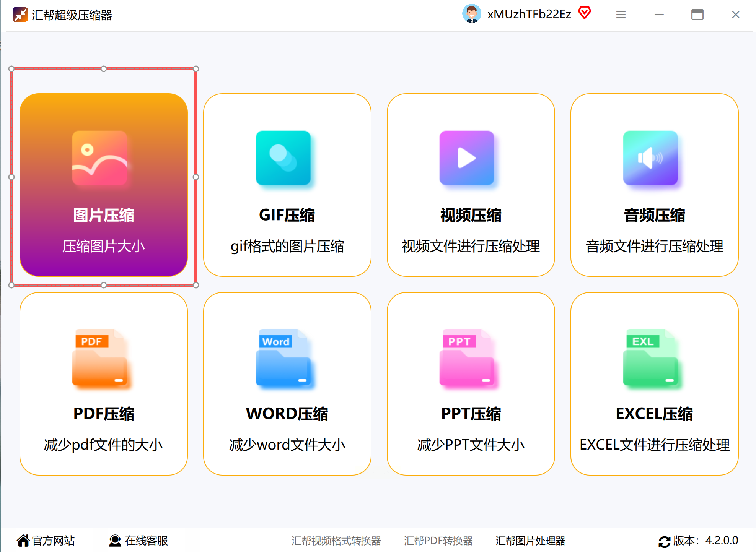Open 汇帮图片处理器 link
Image resolution: width=756 pixels, height=552 pixels.
tap(530, 541)
